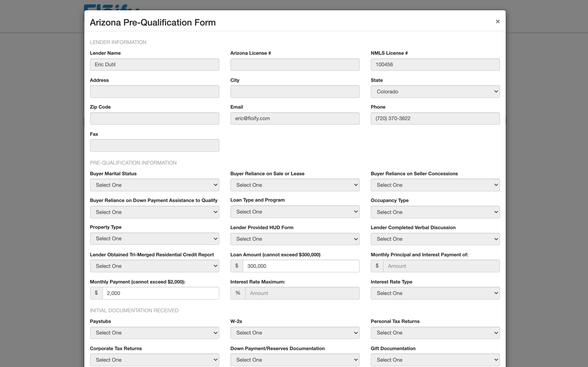Click the Interest Rate Maximum amount field

pyautogui.click(x=302, y=293)
